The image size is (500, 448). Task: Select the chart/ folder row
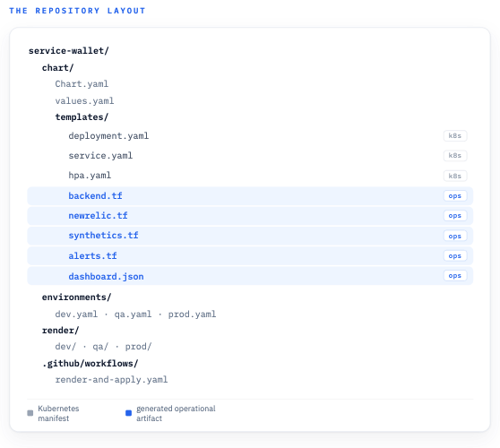[x=57, y=67]
